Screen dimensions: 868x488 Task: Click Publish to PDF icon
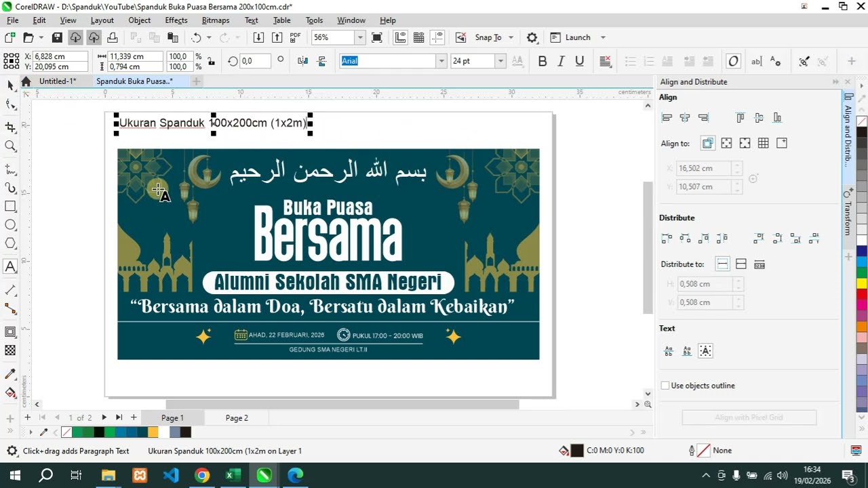(295, 37)
